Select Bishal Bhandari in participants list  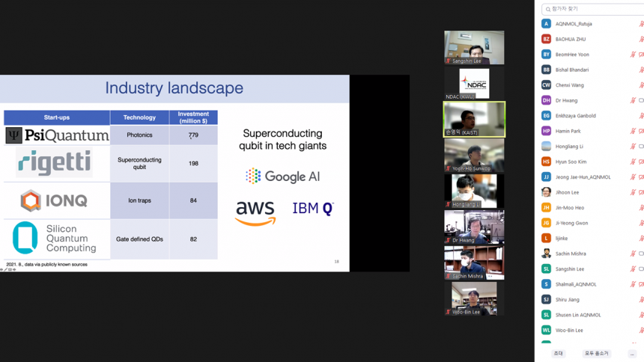coord(572,70)
